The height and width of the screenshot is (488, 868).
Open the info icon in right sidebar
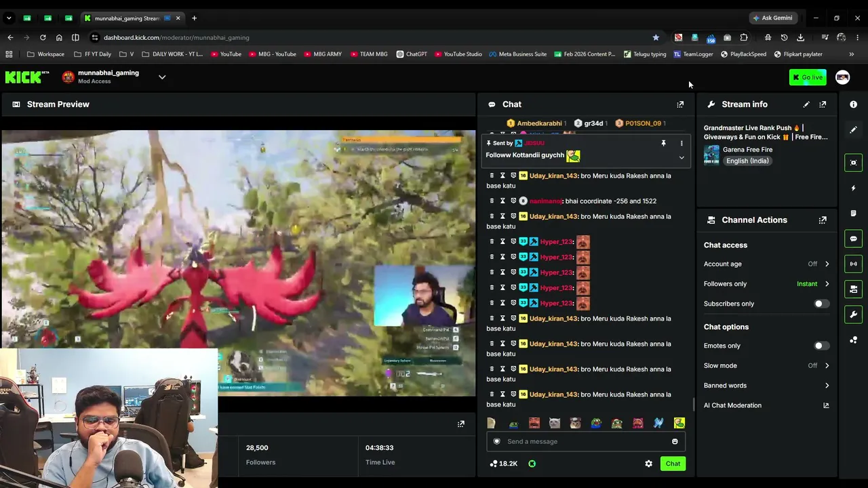point(854,104)
